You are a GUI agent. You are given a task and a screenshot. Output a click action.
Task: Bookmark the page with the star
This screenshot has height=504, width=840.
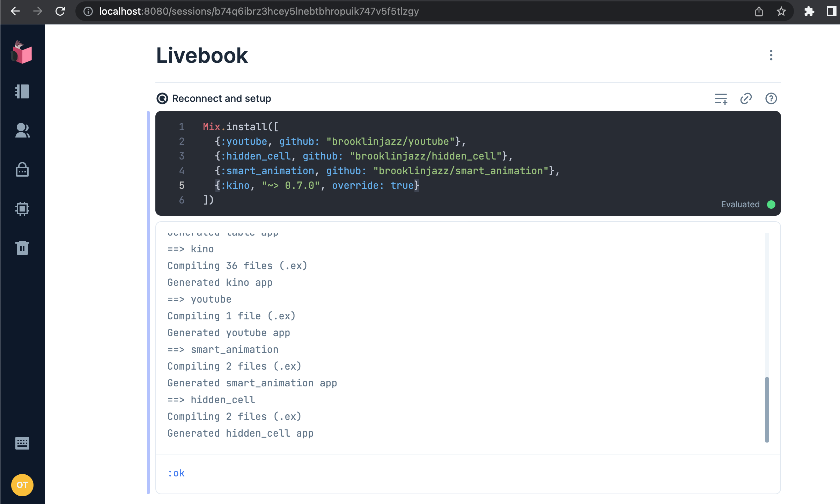tap(781, 11)
